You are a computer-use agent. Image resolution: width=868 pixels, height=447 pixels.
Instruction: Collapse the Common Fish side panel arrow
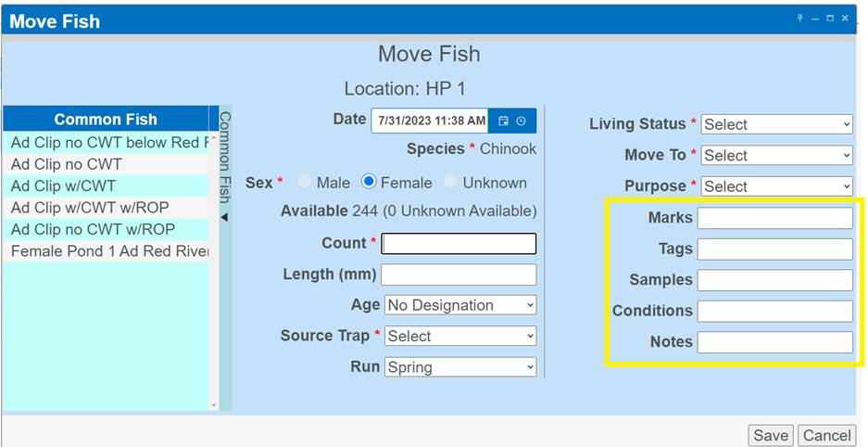click(x=224, y=217)
